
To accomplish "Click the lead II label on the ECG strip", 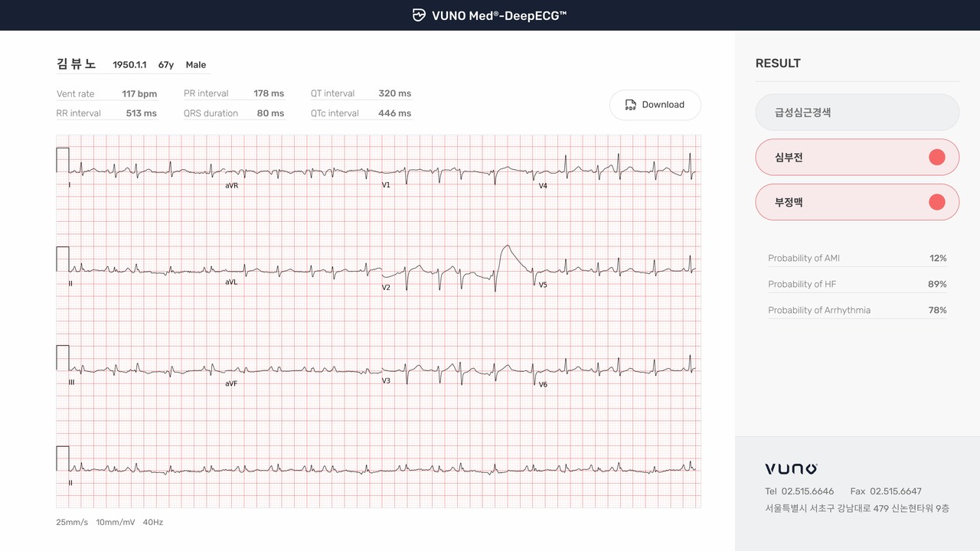I will [x=70, y=283].
